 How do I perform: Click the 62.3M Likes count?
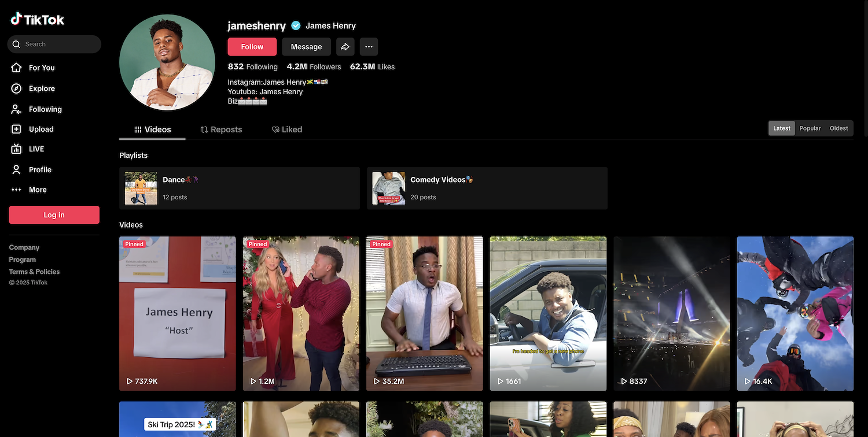pyautogui.click(x=372, y=66)
